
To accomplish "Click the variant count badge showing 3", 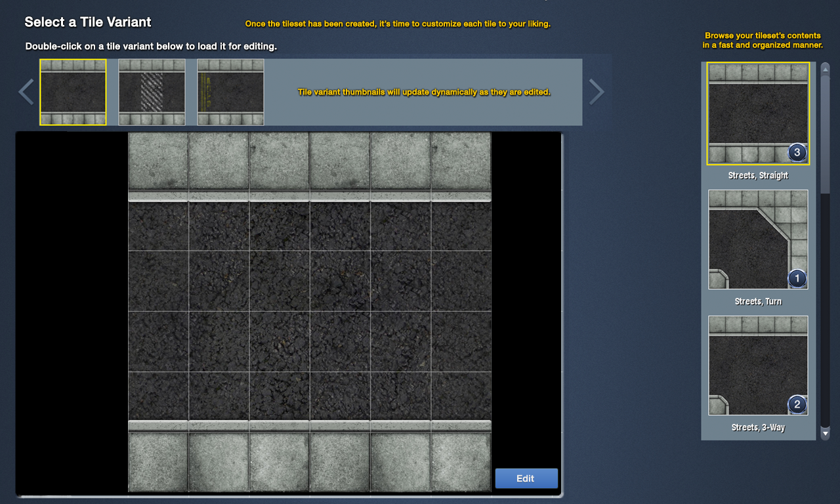I will (x=797, y=153).
